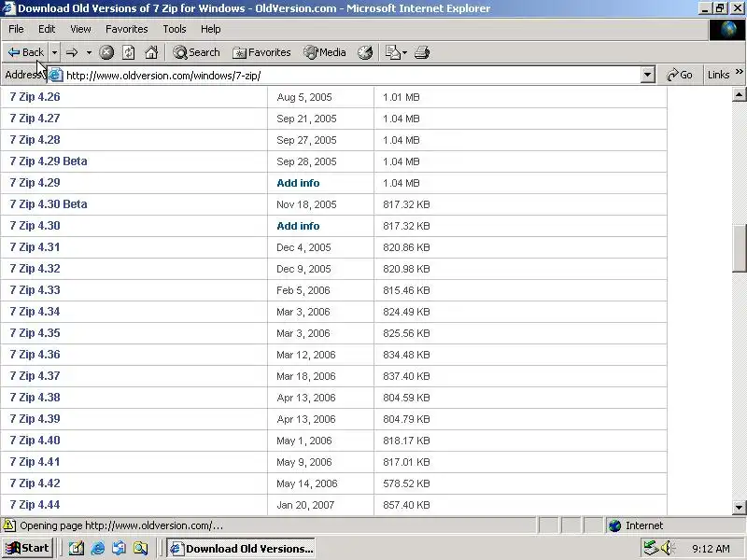The width and height of the screenshot is (747, 560).
Task: Click the first Quick Launch icon
Action: coord(77,549)
